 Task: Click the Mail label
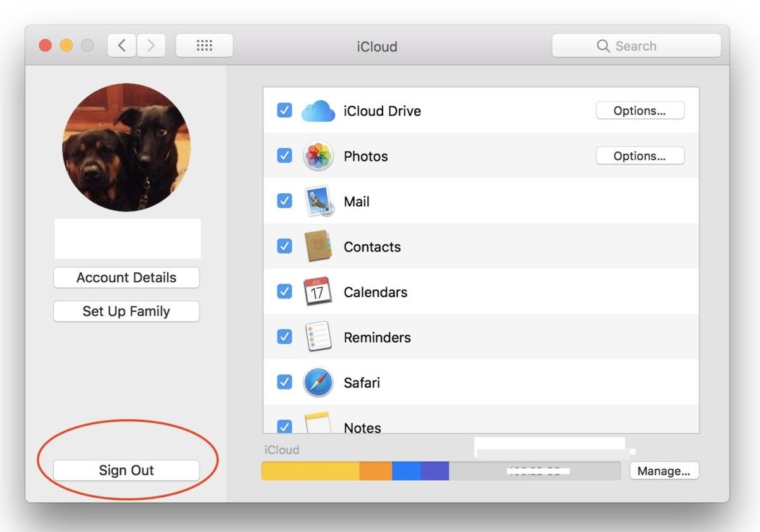(357, 201)
